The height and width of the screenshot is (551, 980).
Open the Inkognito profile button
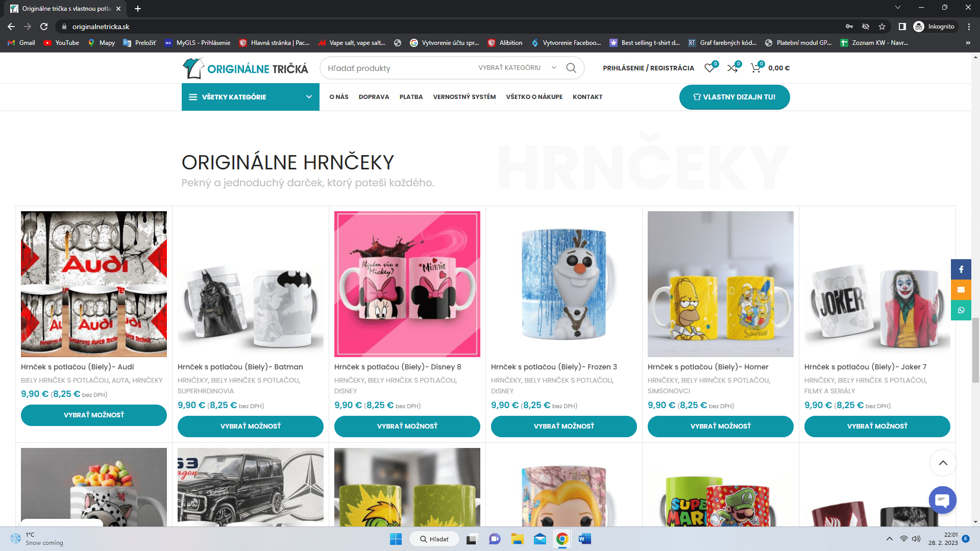click(x=935, y=27)
